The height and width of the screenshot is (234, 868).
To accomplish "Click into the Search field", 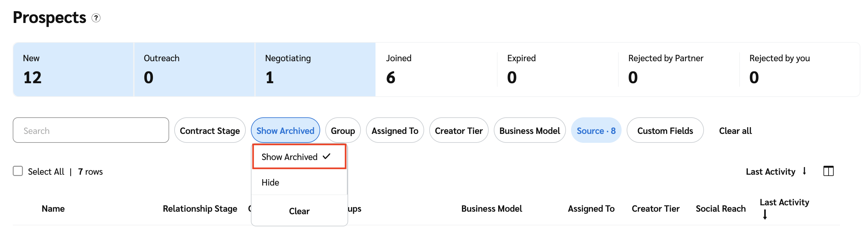I will (x=91, y=131).
